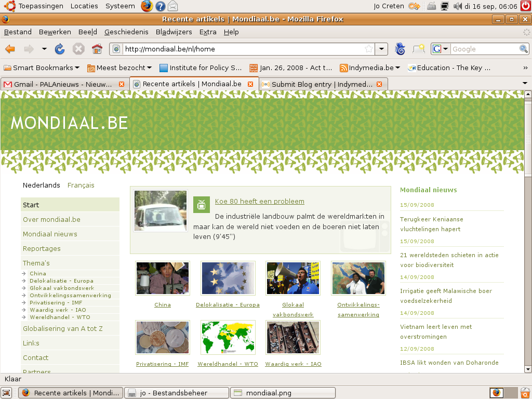Expand the Meest bezocht bookmarks folder

coord(119,68)
